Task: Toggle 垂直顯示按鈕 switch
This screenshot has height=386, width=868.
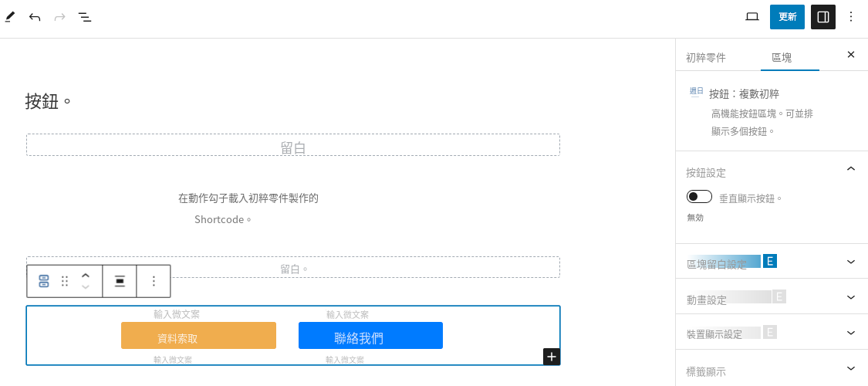Action: click(x=698, y=197)
